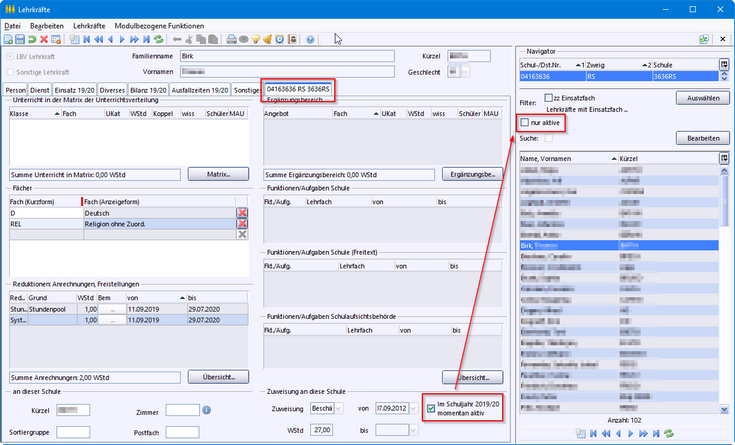Click the green undo arrow icon

point(32,39)
